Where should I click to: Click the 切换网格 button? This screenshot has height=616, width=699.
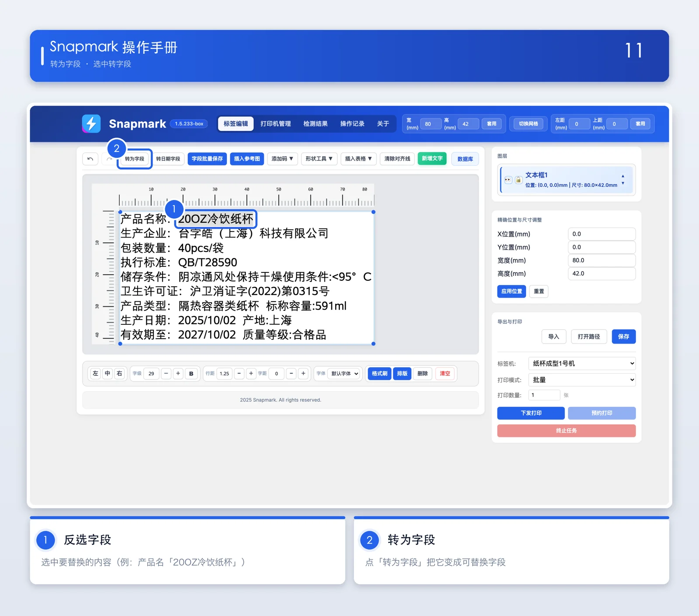(x=528, y=124)
